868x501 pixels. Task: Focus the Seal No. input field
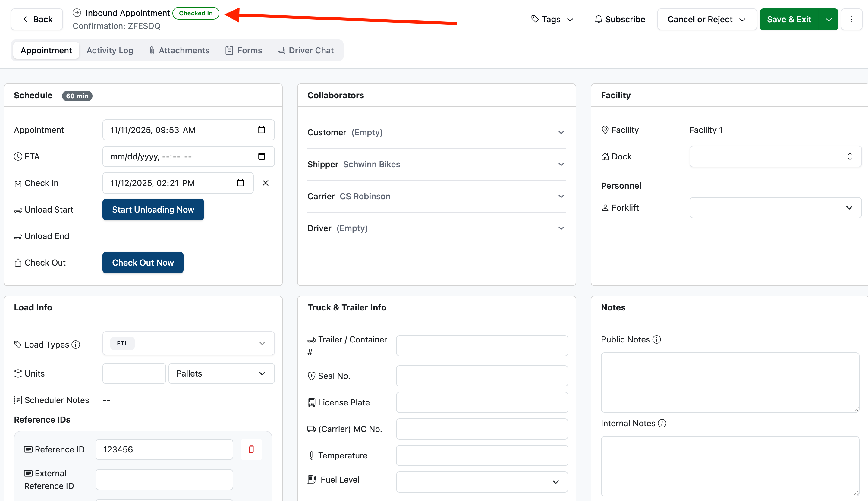[482, 376]
